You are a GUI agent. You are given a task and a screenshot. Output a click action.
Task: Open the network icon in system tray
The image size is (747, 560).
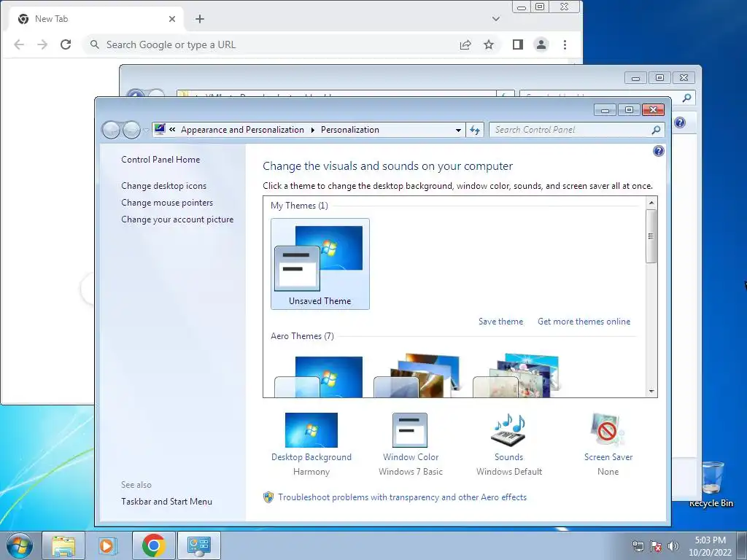click(638, 546)
